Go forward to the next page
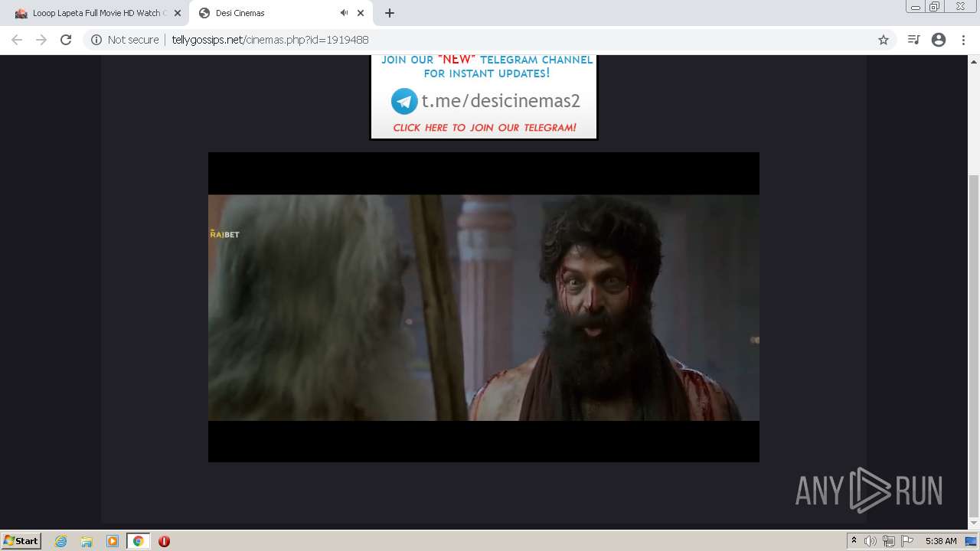980x551 pixels. pos(41,40)
